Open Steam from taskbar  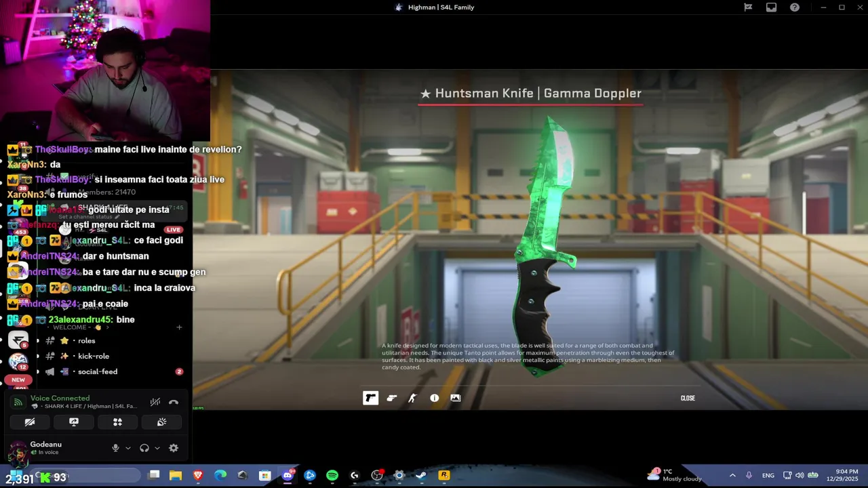pos(421,476)
